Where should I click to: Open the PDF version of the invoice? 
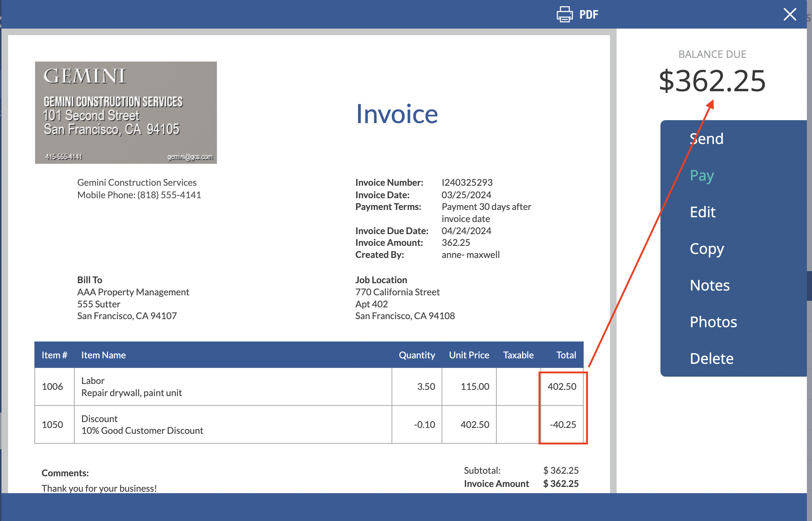coord(589,15)
